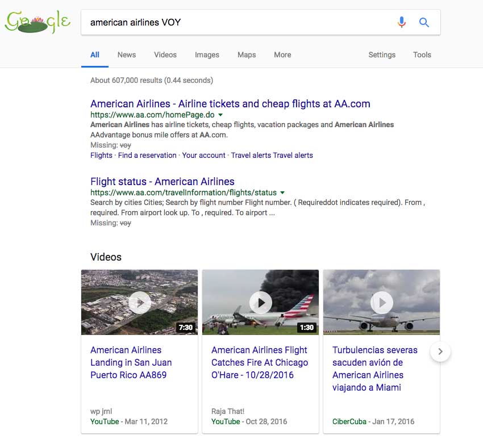Open search Settings
Screen dimensions: 483x448
click(x=382, y=55)
